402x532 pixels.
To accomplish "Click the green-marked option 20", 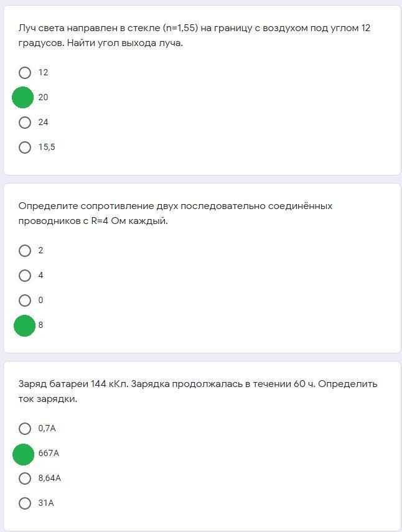I will 23,98.
